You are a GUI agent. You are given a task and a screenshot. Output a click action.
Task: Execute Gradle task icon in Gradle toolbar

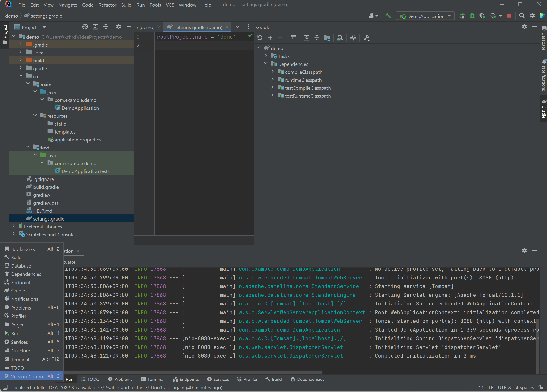pyautogui.click(x=293, y=38)
